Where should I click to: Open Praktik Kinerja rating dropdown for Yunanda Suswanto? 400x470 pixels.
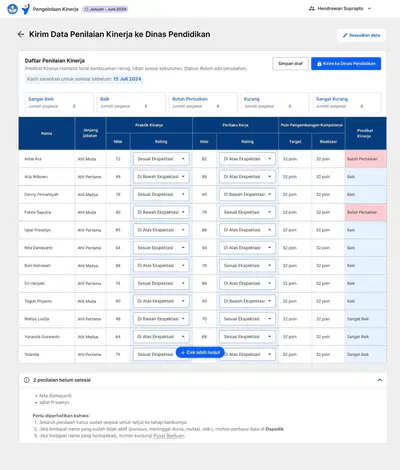pos(161,337)
